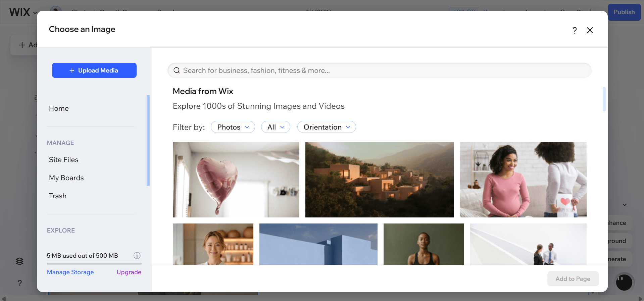The width and height of the screenshot is (644, 301).
Task: Open the Trash section
Action: tap(58, 196)
